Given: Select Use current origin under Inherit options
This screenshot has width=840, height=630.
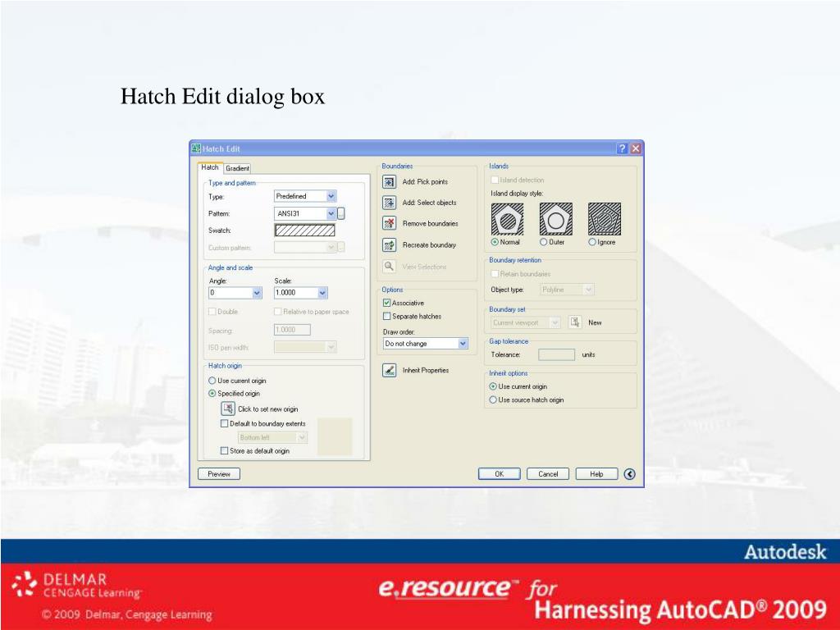Looking at the screenshot, I should tap(493, 386).
